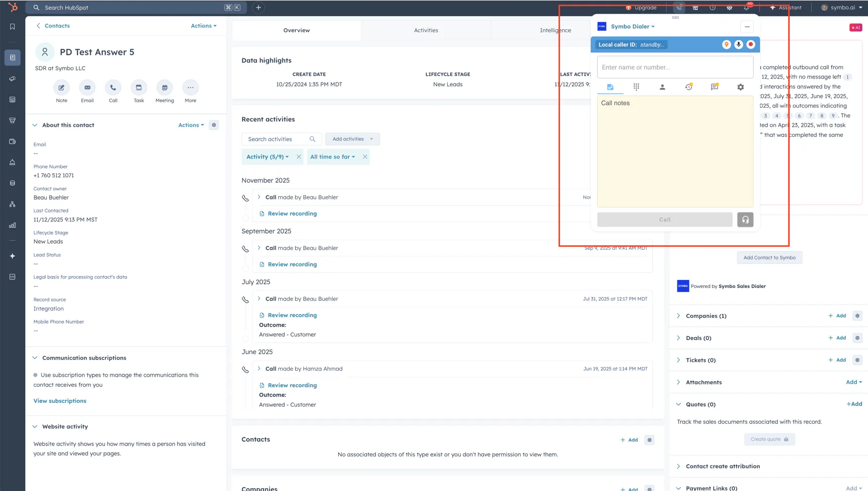The height and width of the screenshot is (491, 868).
Task: Remove the All time so far filter
Action: coord(365,157)
